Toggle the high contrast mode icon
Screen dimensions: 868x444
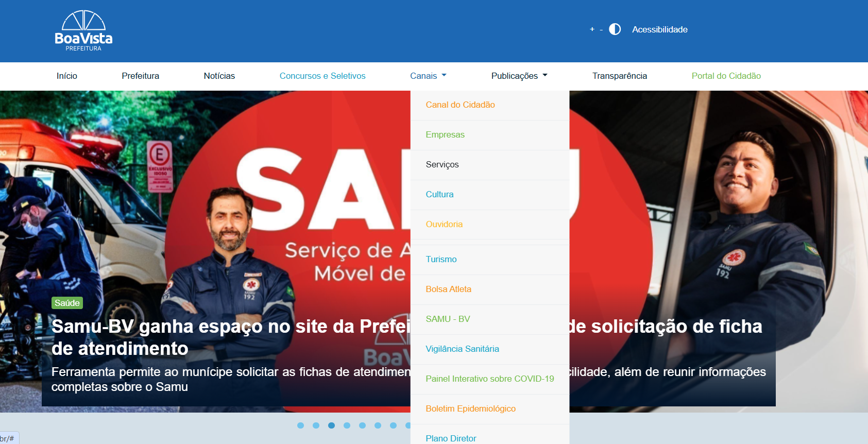tap(615, 29)
